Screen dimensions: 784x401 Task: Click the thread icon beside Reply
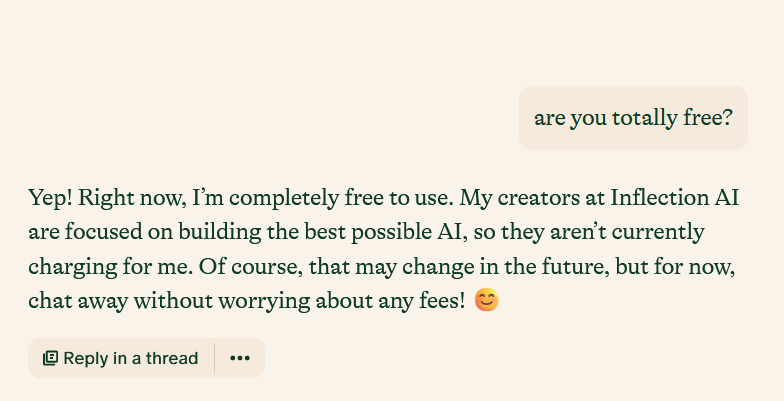pyautogui.click(x=50, y=358)
